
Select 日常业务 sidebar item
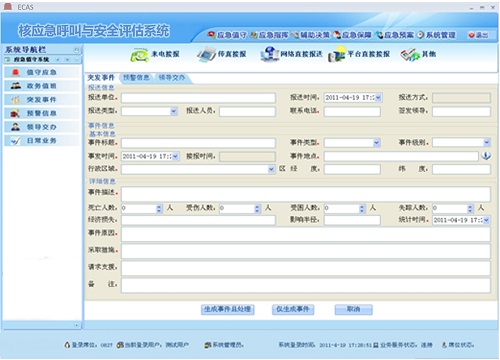[x=42, y=141]
